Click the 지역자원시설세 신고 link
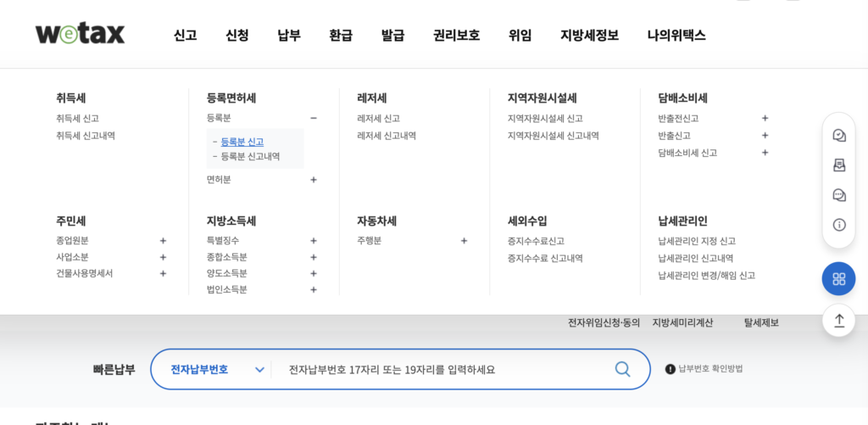The height and width of the screenshot is (425, 868). 545,118
